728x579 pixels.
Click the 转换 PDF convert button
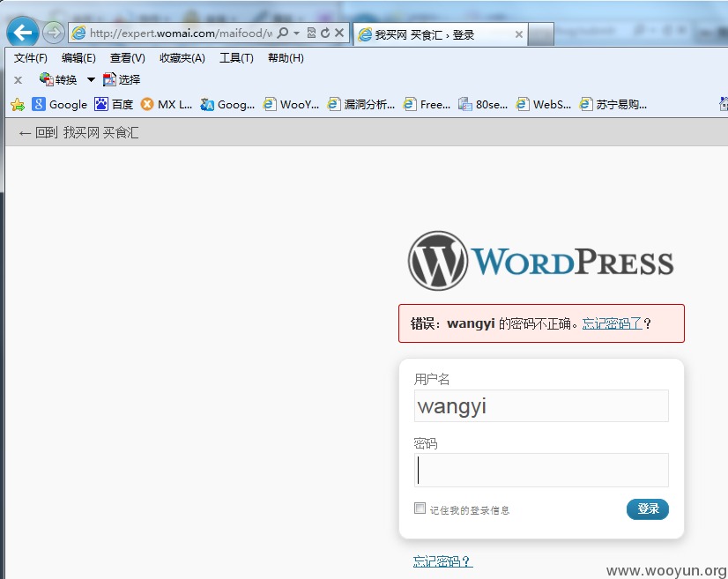click(58, 80)
